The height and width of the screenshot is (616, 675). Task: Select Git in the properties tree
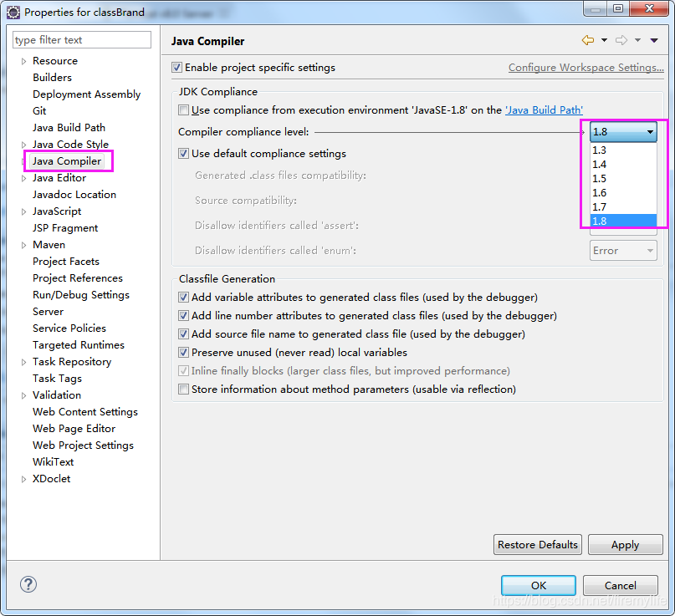[x=39, y=111]
